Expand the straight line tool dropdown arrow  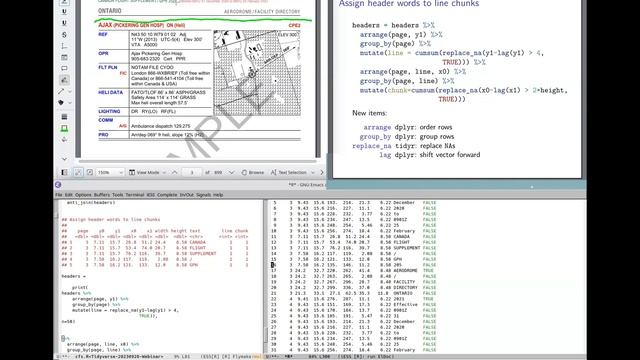70,91
